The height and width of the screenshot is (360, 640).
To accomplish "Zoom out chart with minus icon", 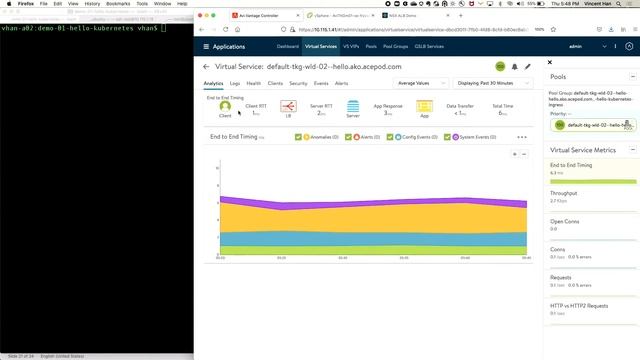I will tap(524, 154).
